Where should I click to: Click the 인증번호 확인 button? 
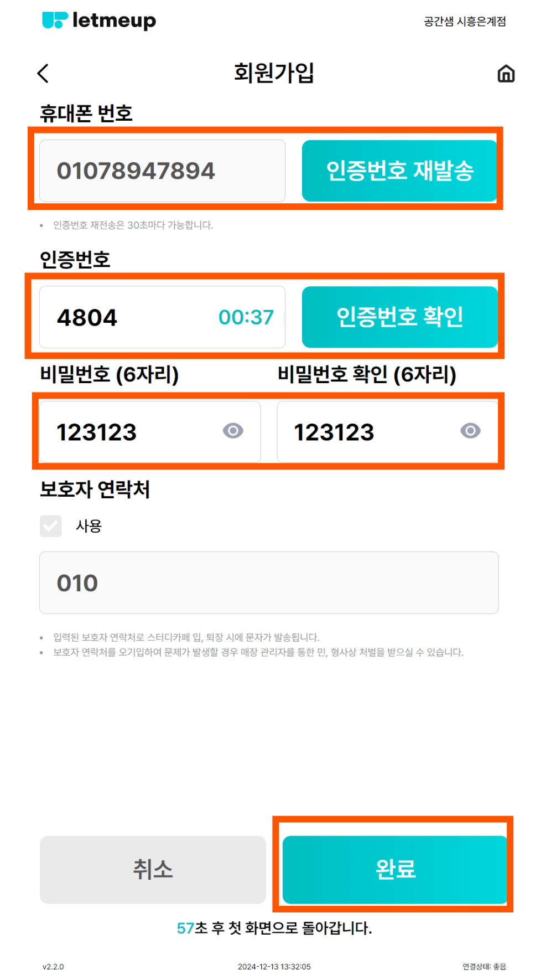tap(399, 317)
